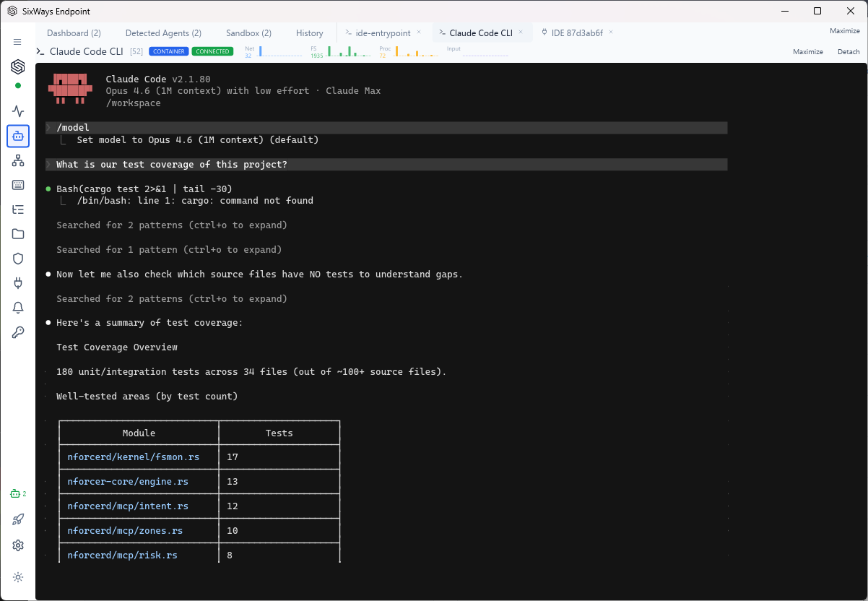Toggle the sidebar with the hamburger icon
This screenshot has height=601, width=868.
point(18,41)
